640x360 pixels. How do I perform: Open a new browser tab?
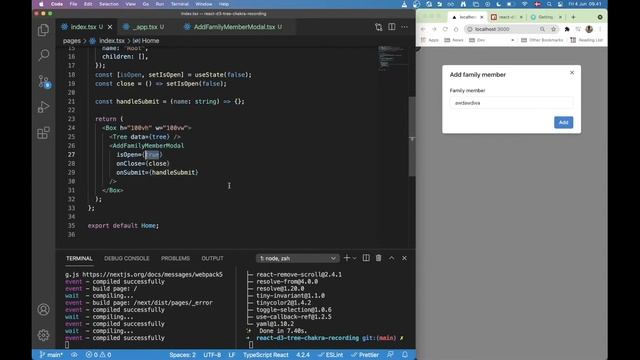tap(573, 17)
